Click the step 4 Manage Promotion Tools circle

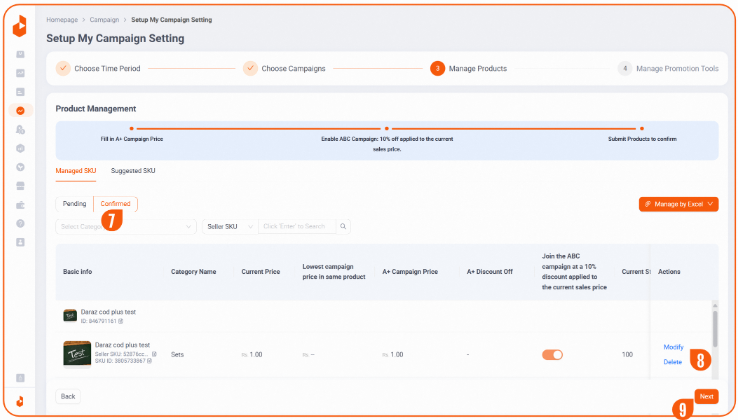624,69
